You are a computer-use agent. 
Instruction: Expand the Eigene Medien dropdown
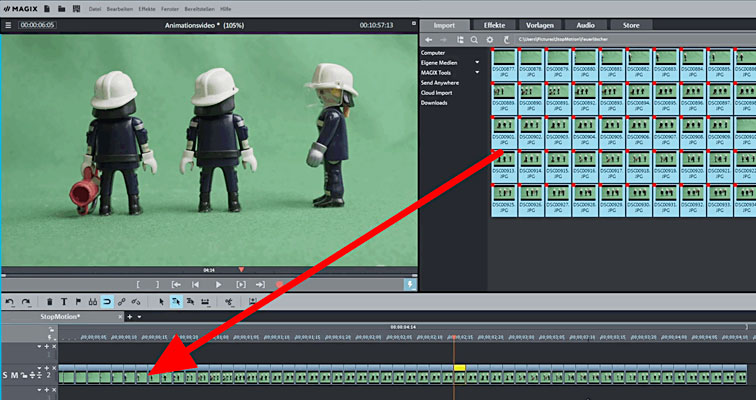click(x=477, y=62)
